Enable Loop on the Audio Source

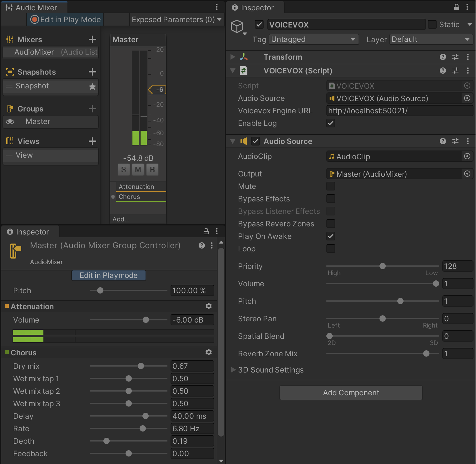[331, 249]
